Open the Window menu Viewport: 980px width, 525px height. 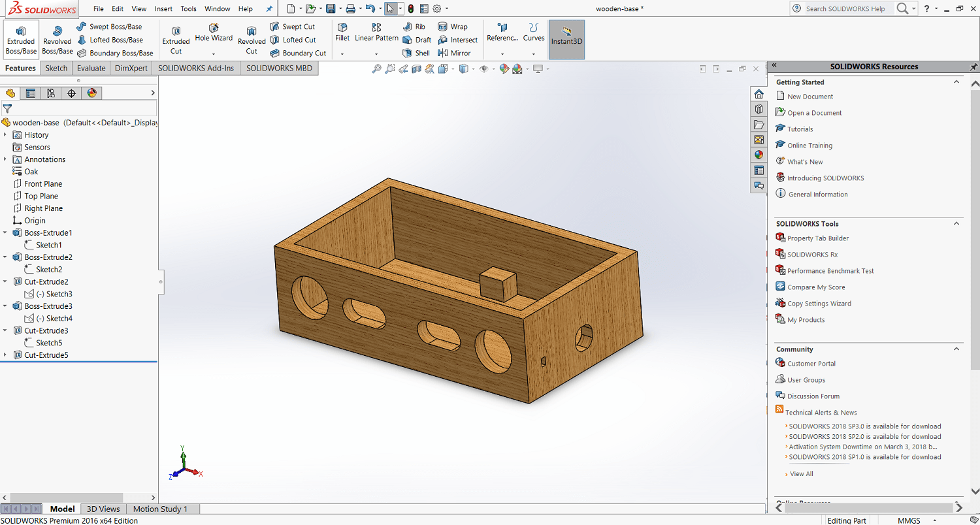click(218, 8)
